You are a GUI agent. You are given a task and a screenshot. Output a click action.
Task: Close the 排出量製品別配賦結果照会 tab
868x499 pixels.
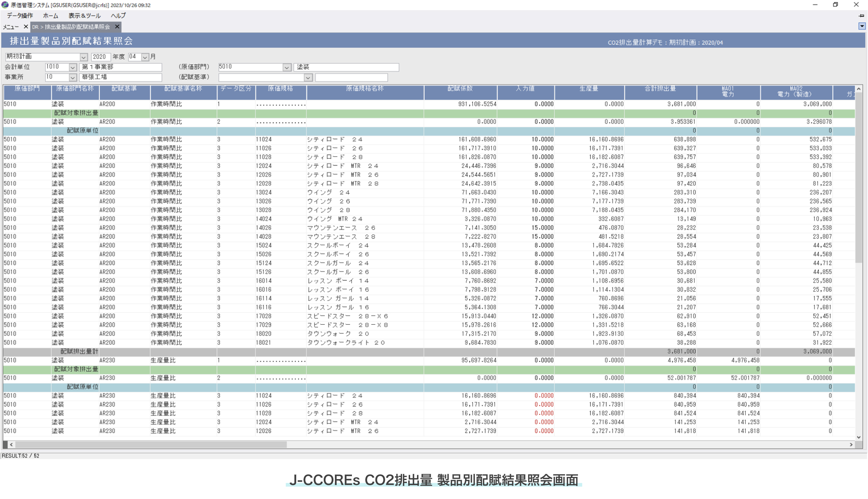pos(117,27)
